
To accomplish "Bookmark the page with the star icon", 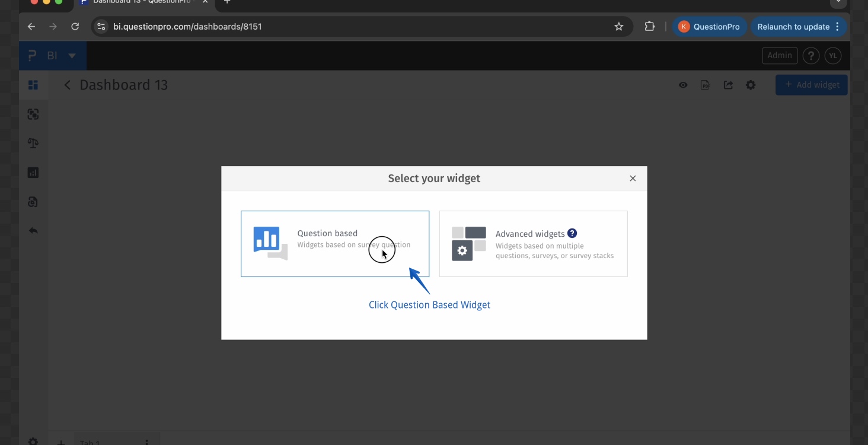I will point(618,27).
